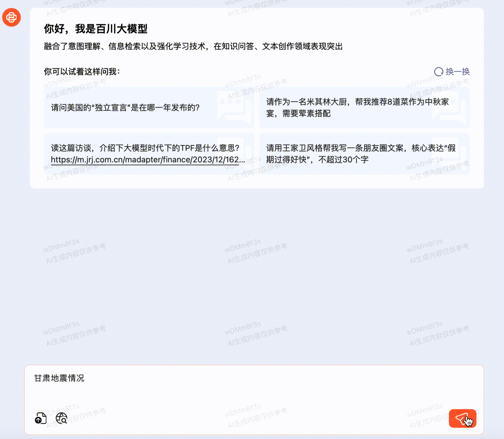Click the circular refresh arrow beside 换一换

pos(439,71)
